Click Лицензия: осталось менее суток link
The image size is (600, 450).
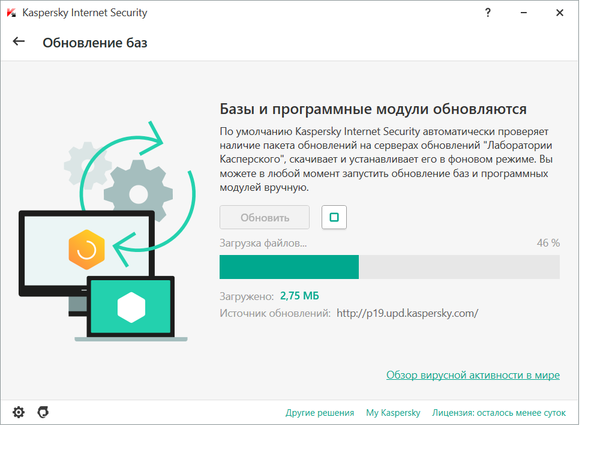[x=499, y=413]
